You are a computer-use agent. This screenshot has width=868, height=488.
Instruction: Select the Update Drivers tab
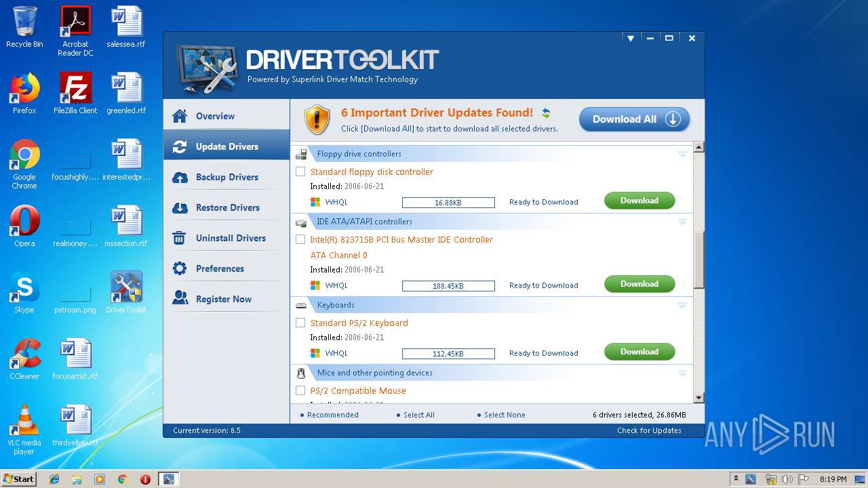226,146
